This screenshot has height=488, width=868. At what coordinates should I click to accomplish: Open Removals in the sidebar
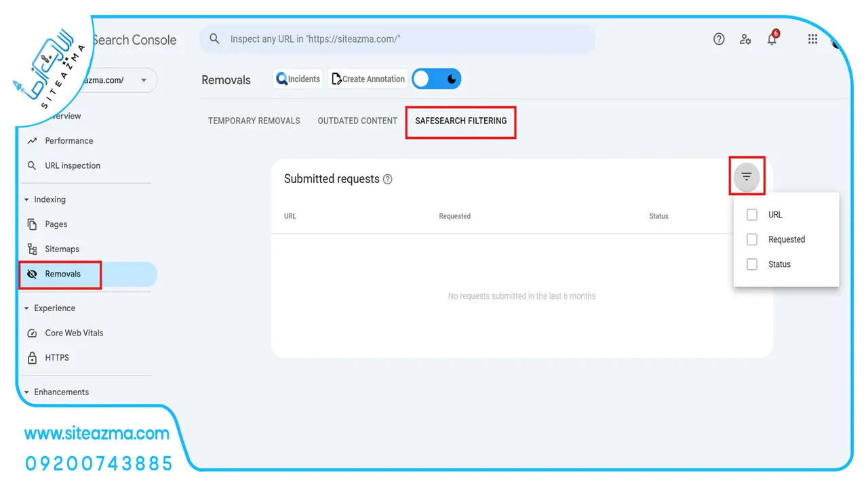(x=63, y=274)
